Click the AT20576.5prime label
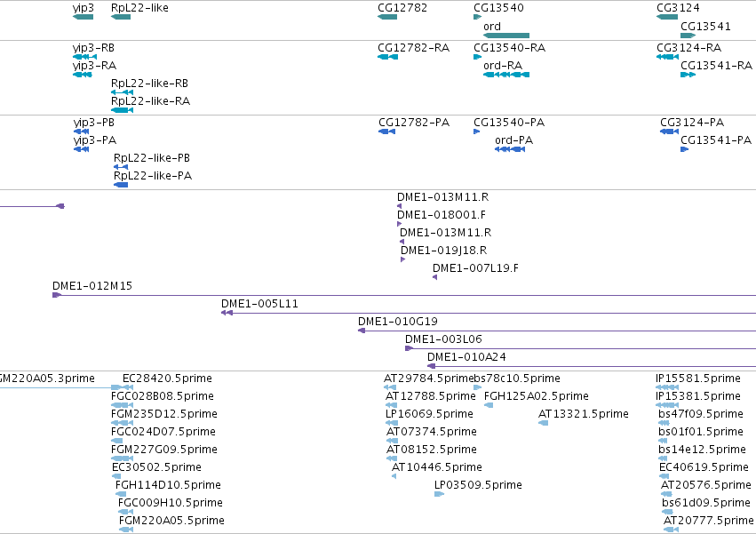756x534 pixels. [706, 485]
